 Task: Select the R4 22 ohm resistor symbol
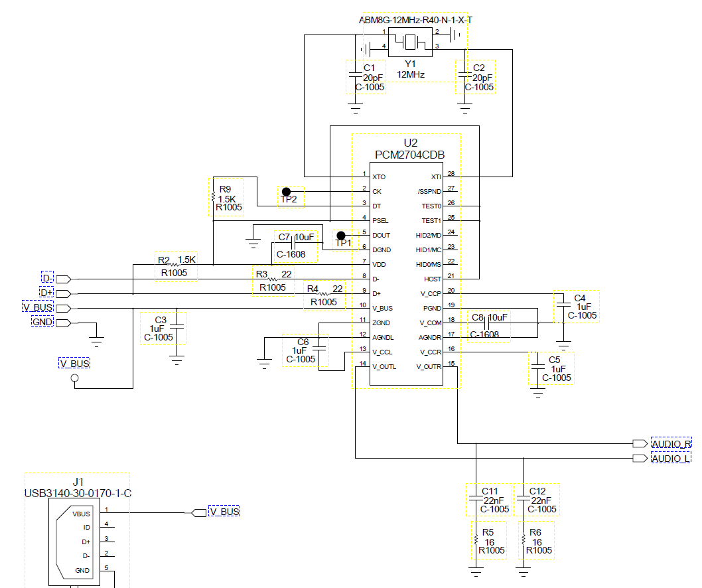pos(323,294)
